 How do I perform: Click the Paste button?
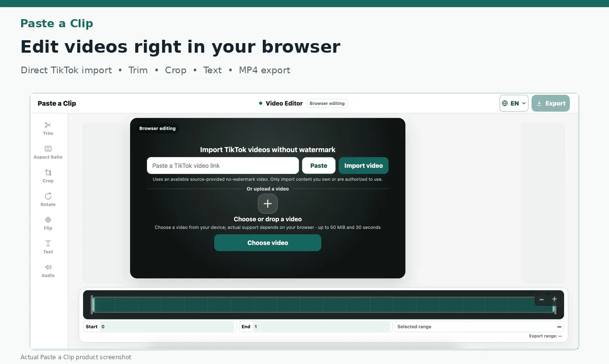pyautogui.click(x=319, y=166)
